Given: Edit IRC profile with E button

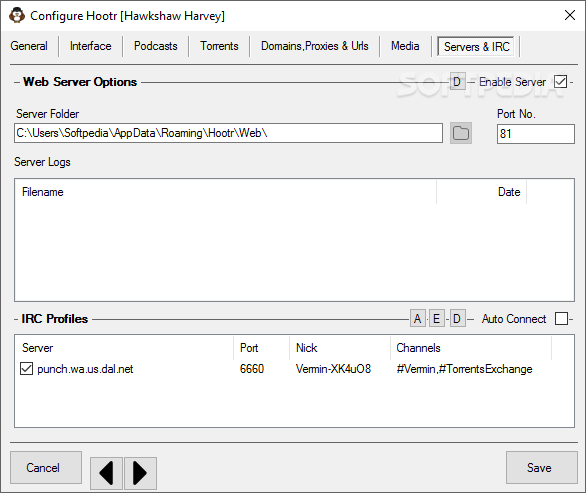Looking at the screenshot, I should (437, 319).
